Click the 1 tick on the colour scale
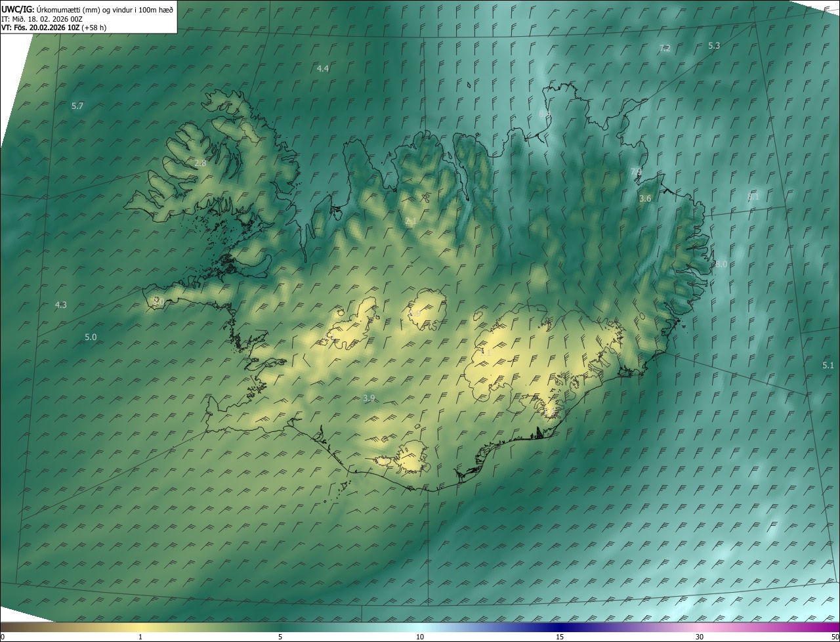This screenshot has width=840, height=642. tap(140, 637)
